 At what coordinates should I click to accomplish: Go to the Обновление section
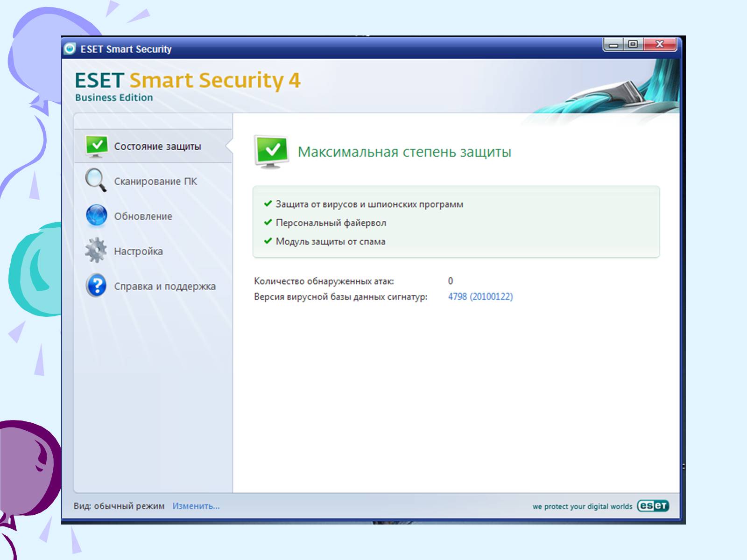click(x=153, y=216)
